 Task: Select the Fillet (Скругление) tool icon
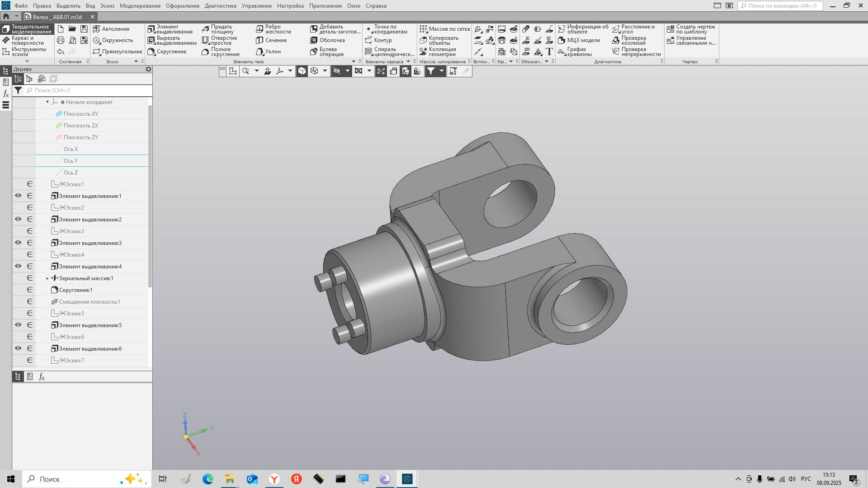pyautogui.click(x=151, y=52)
